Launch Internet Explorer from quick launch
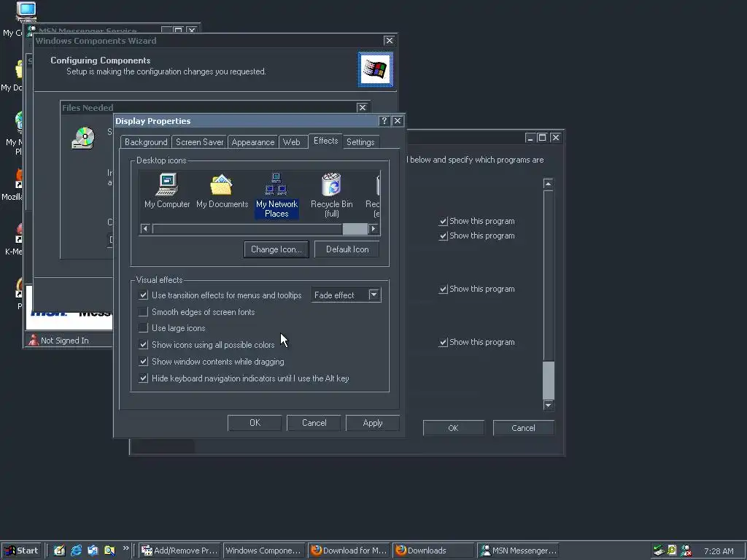 pyautogui.click(x=76, y=551)
